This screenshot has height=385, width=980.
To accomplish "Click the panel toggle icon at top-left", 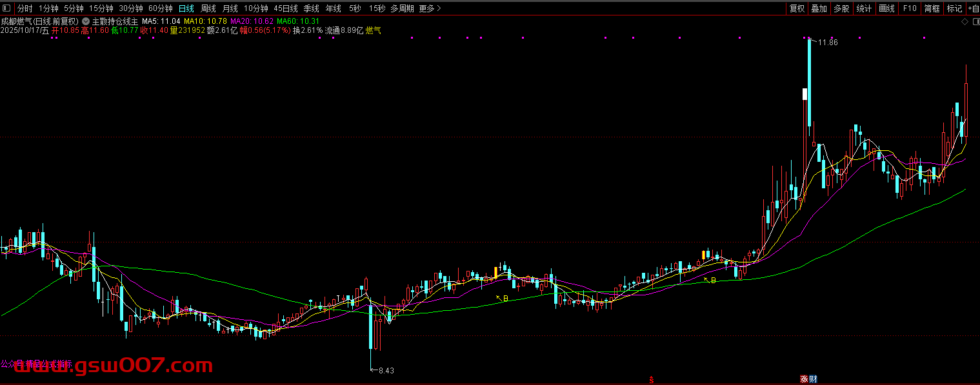I will pos(6,8).
